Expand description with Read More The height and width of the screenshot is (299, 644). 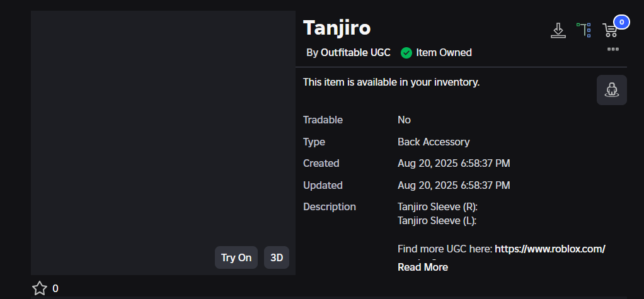[423, 268]
